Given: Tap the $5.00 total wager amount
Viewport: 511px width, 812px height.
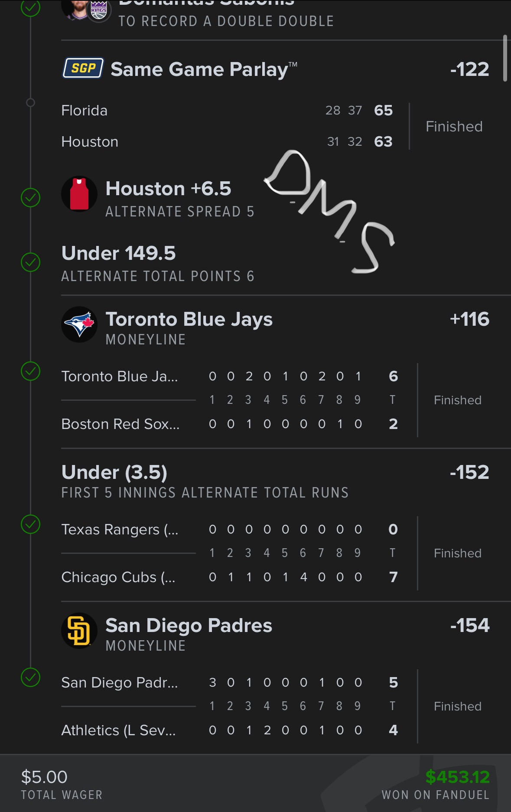Looking at the screenshot, I should point(44,777).
